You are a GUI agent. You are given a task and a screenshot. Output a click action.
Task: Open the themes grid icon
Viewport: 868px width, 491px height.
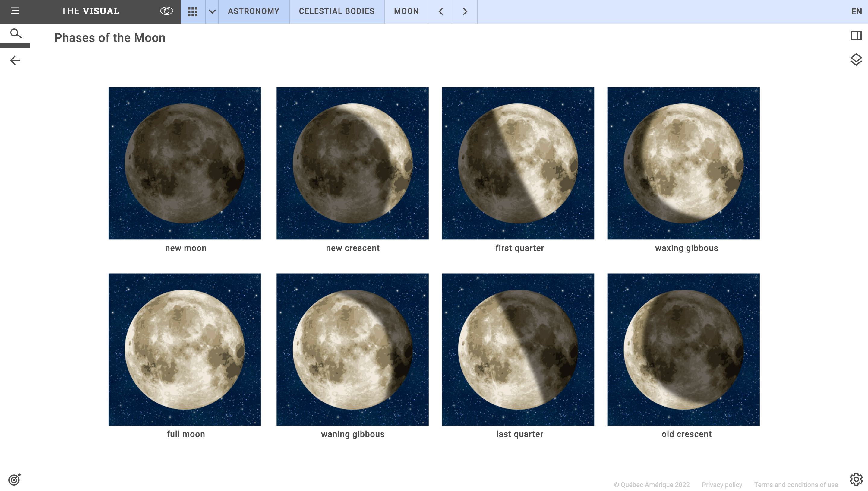[192, 12]
